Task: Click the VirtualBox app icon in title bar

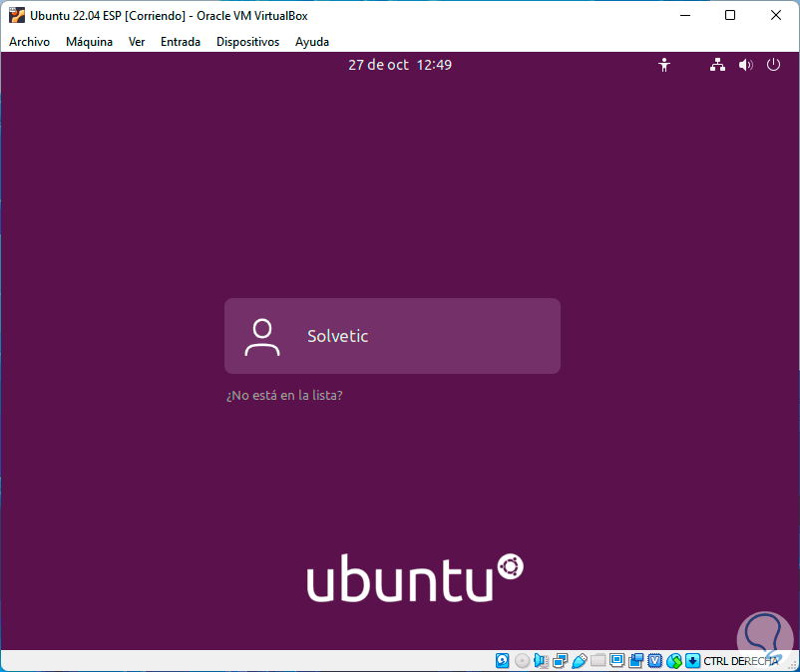Action: (x=16, y=15)
